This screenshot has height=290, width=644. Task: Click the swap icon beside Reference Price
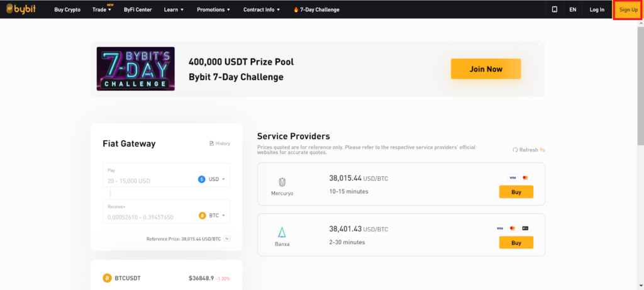click(226, 239)
